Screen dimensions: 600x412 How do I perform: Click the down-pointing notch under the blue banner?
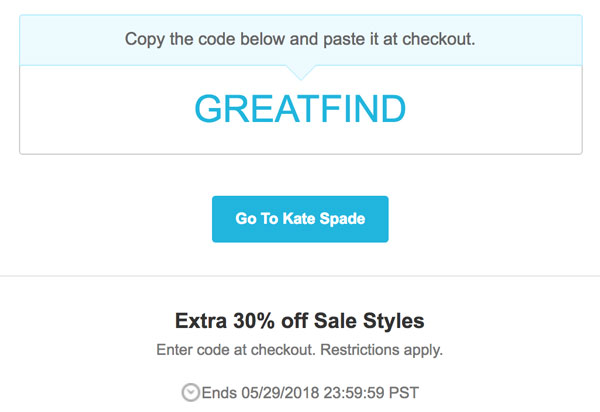300,72
